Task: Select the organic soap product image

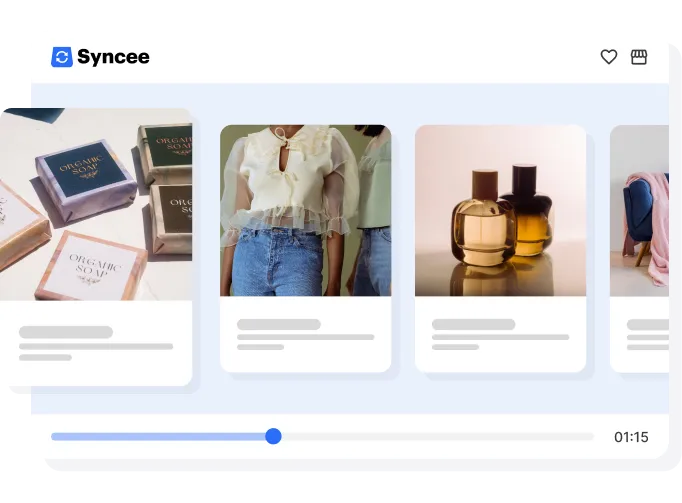Action: tap(96, 204)
